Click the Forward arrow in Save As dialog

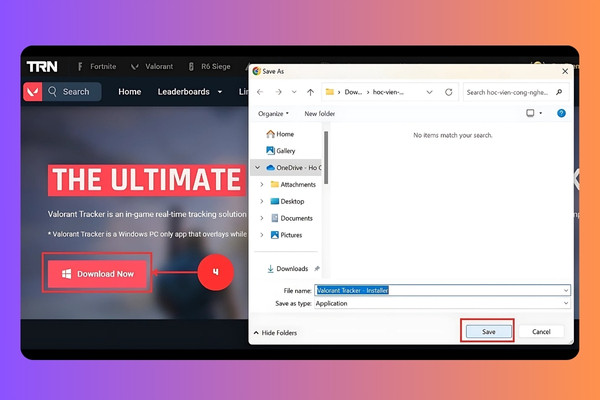tap(278, 92)
